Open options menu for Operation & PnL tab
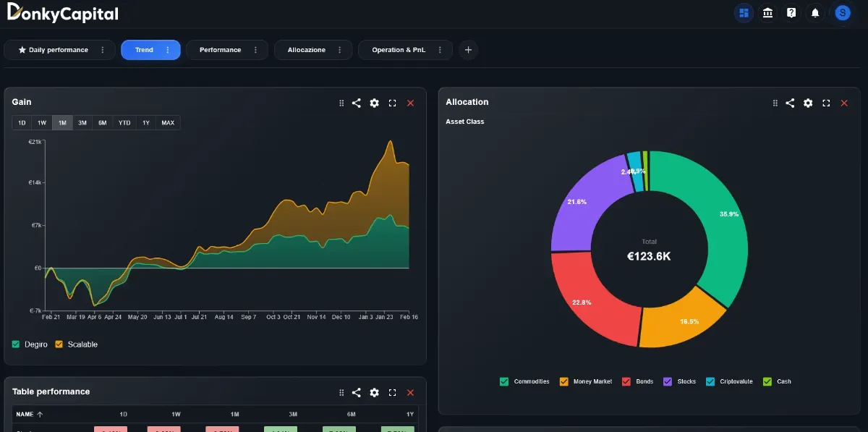 (x=440, y=50)
